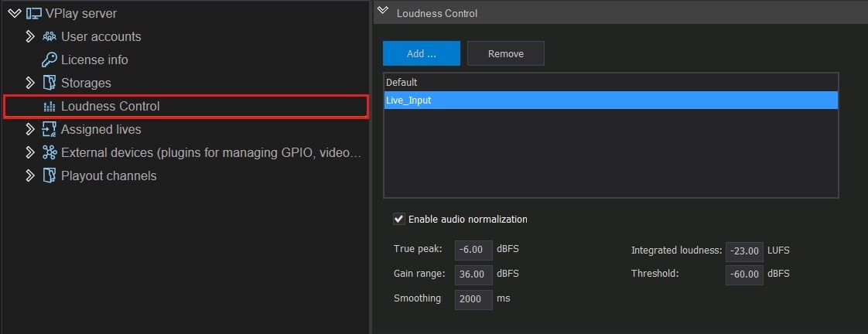Screen dimensions: 868x334
Task: Expand the External devices node
Action: coord(30,152)
